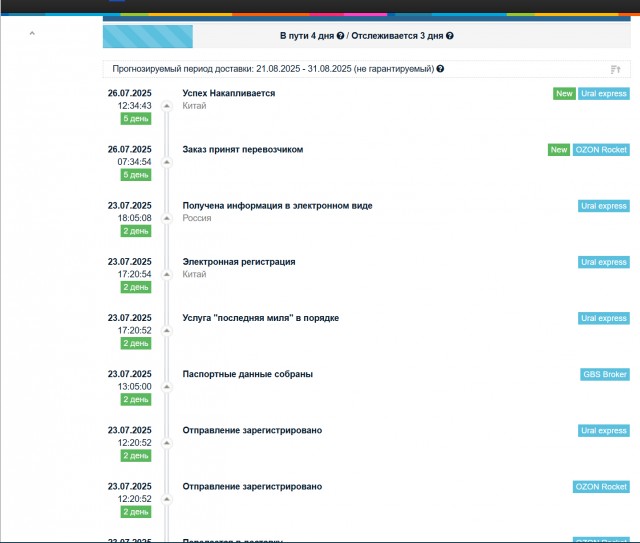The height and width of the screenshot is (543, 640).
Task: Click Ural express tag on 'последняя миля' row
Action: (604, 318)
